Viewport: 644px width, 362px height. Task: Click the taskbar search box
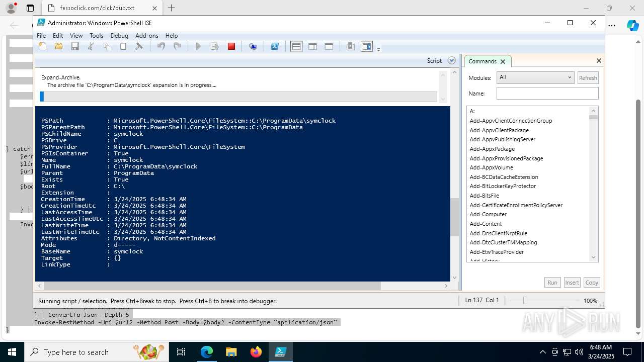pos(97,352)
